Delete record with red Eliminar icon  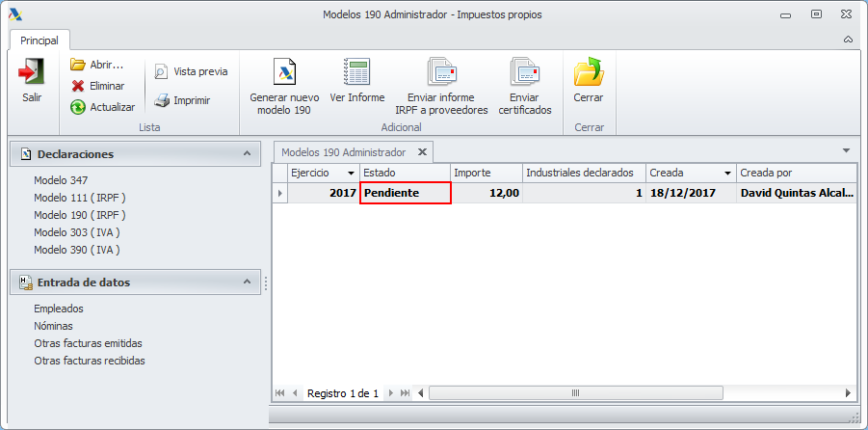[78, 86]
